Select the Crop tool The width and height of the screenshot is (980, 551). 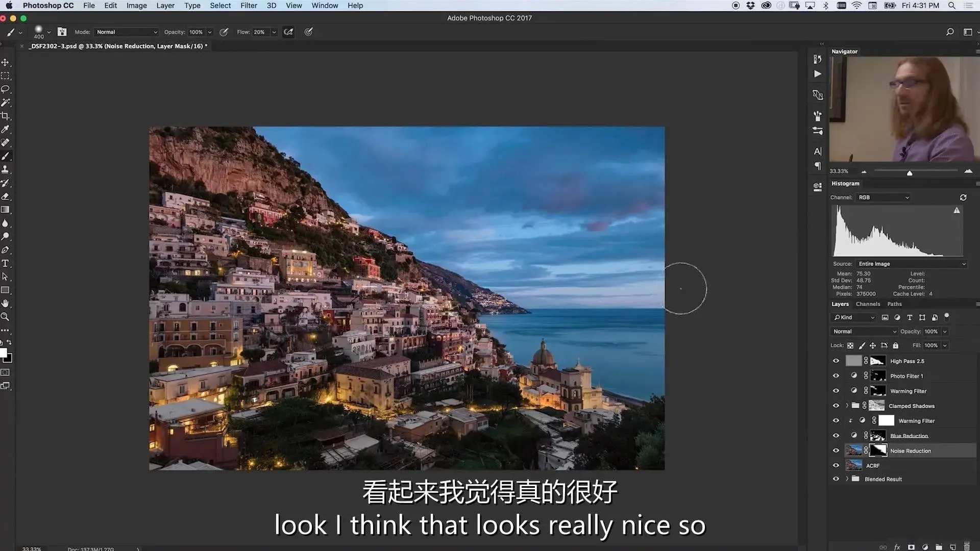tap(5, 116)
